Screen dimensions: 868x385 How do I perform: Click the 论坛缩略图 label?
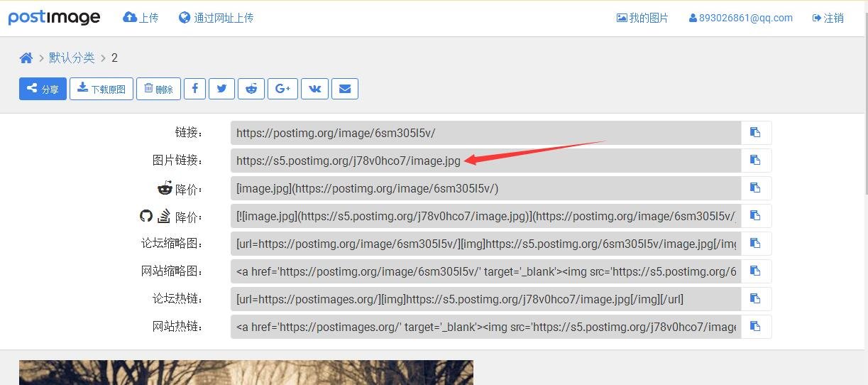tap(172, 244)
